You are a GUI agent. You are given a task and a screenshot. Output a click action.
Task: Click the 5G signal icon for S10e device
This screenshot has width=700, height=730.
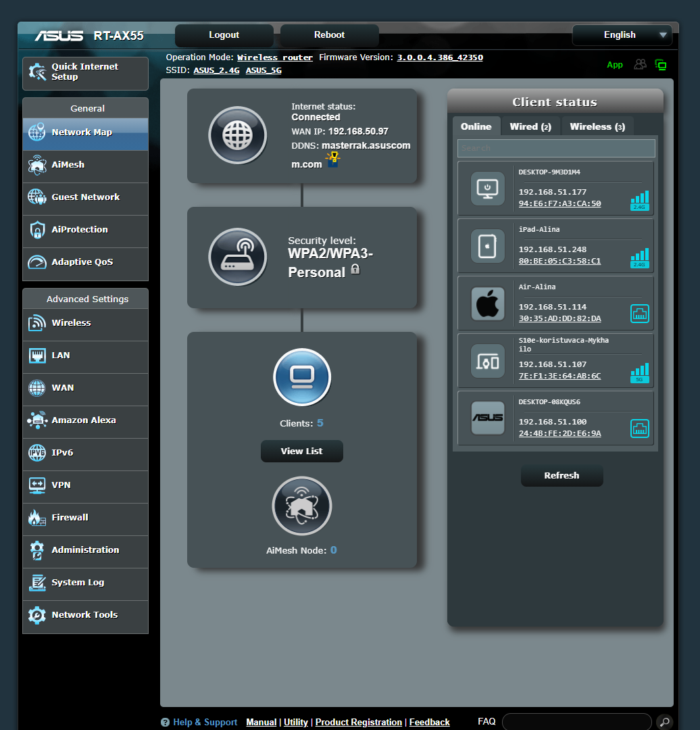tap(639, 373)
